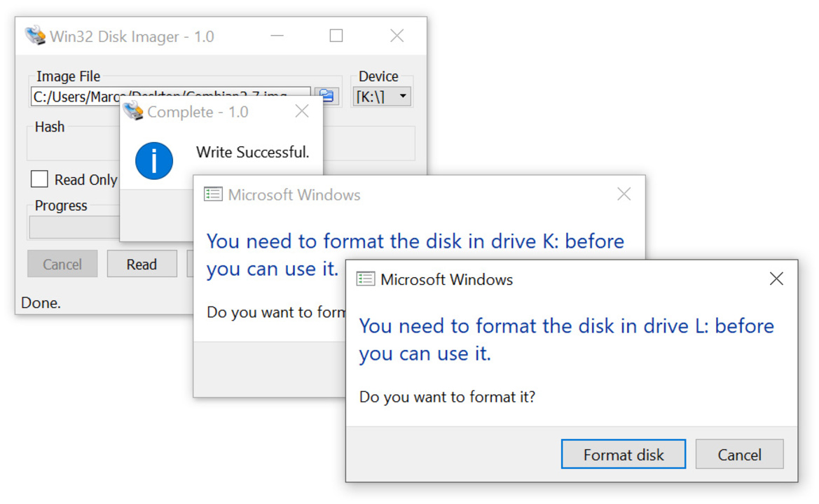Click the drive K format heading text
819x504 pixels.
pos(415,255)
